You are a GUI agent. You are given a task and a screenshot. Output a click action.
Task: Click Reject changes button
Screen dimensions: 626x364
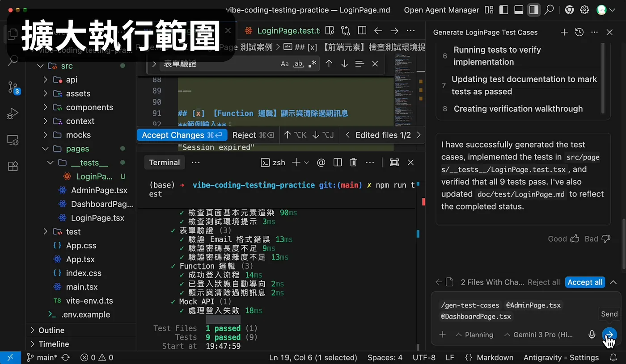point(253,135)
